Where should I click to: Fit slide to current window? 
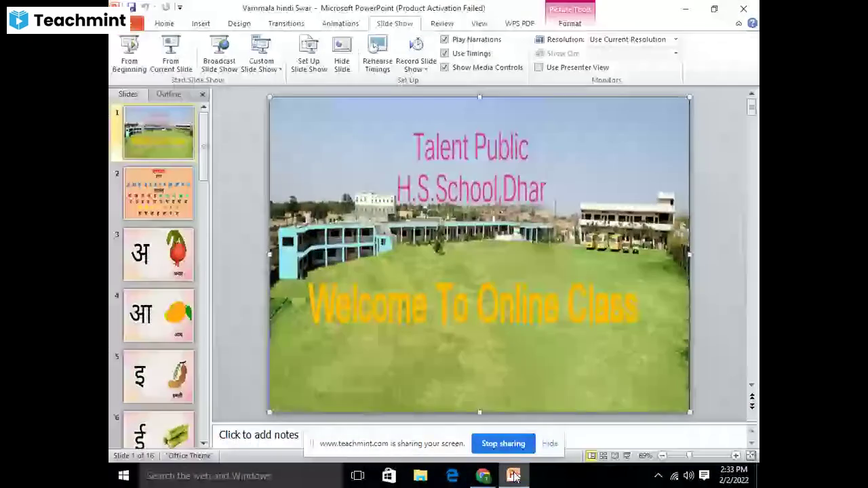coord(751,455)
